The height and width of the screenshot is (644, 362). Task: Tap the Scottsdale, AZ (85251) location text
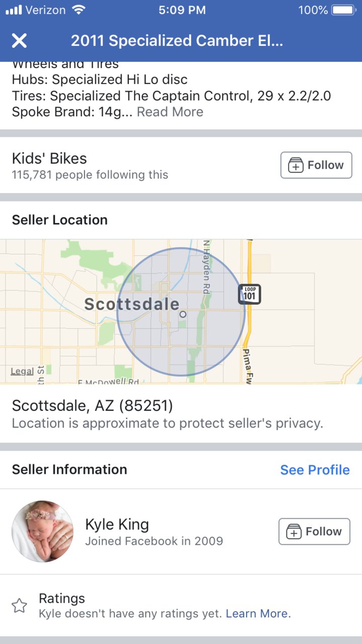[x=93, y=405]
